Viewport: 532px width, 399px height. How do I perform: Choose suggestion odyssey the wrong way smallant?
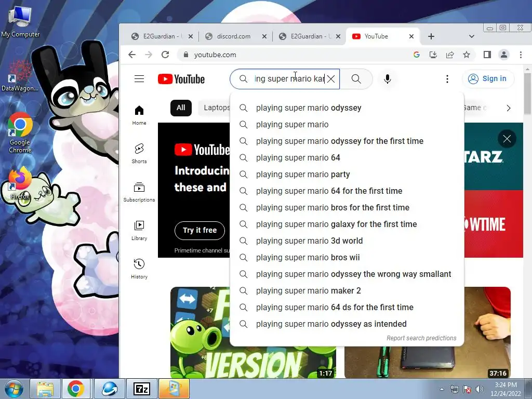(x=347, y=274)
